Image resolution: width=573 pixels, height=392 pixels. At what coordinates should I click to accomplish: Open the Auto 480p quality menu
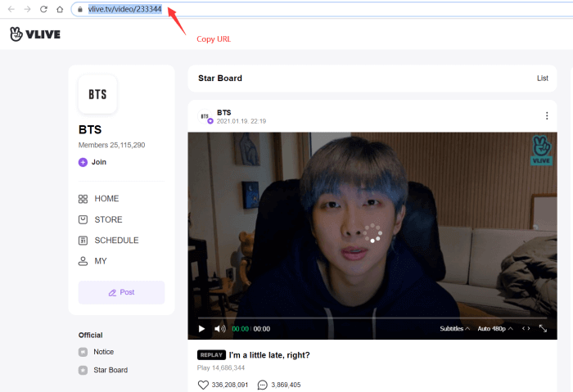(x=495, y=329)
